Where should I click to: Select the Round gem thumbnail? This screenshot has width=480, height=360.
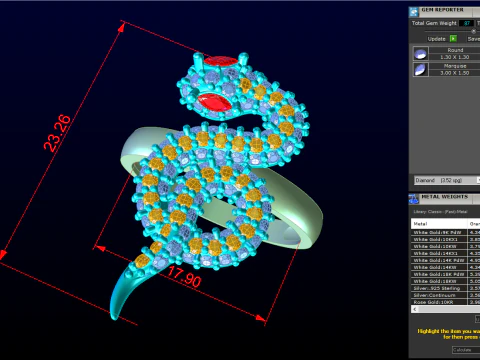tap(420, 53)
